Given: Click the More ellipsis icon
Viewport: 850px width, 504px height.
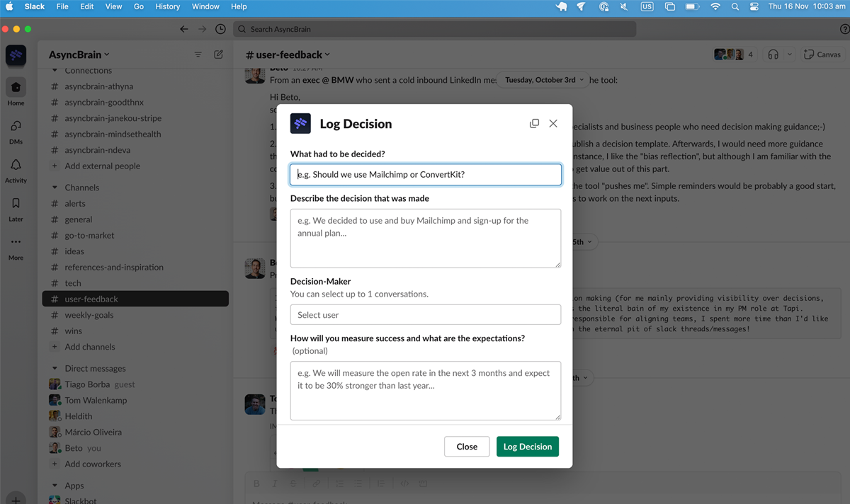Looking at the screenshot, I should (16, 242).
